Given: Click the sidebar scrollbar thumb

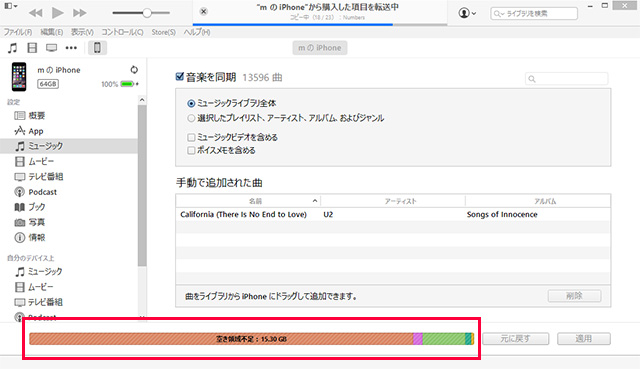Looking at the screenshot, I should (x=142, y=186).
